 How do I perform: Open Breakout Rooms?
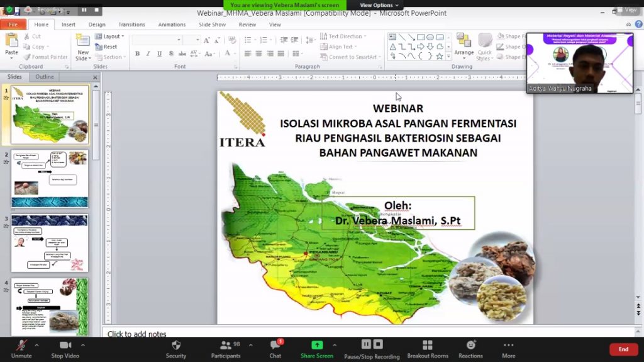(428, 349)
